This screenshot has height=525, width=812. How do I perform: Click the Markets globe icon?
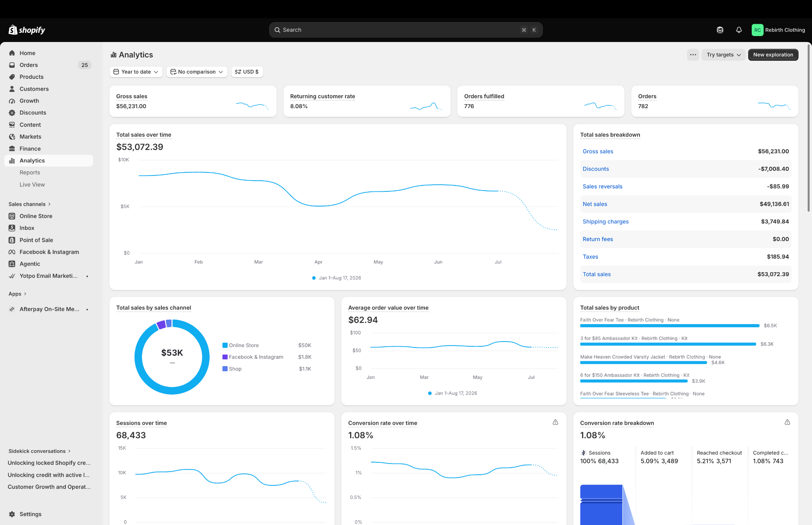12,137
